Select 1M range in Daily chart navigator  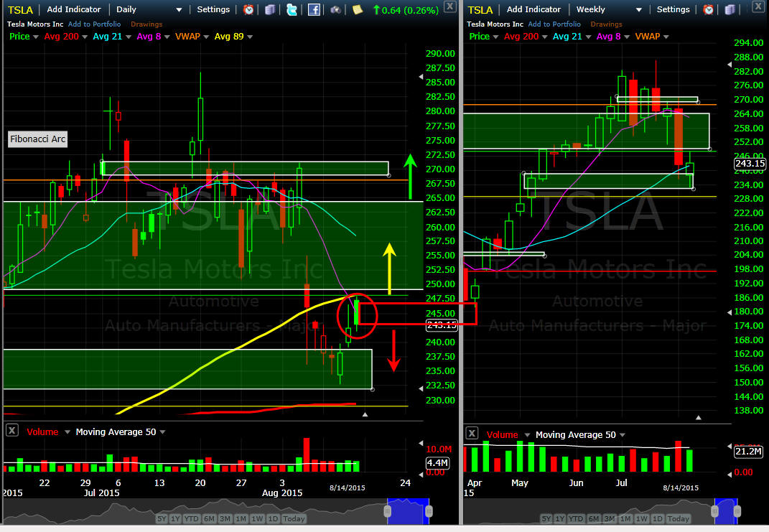pos(241,519)
